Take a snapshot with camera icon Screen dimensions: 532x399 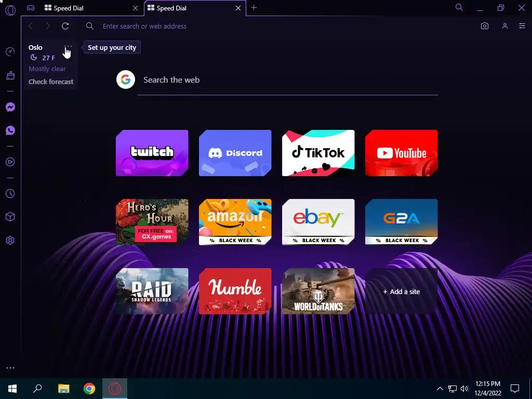click(485, 26)
